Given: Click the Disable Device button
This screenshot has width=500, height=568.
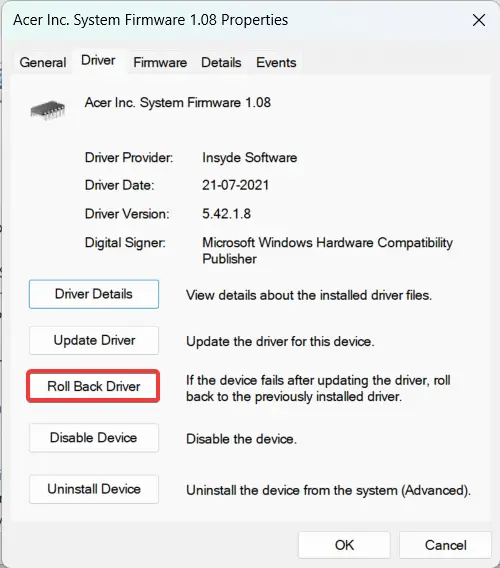Looking at the screenshot, I should click(x=94, y=438).
